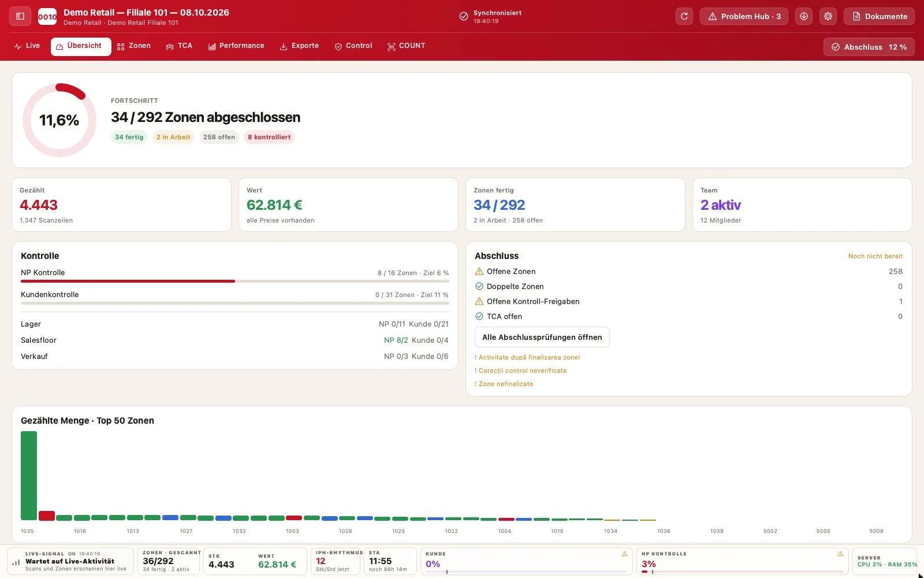Click the tall green bar for zone 1035
This screenshot has width=924, height=578.
[29, 476]
